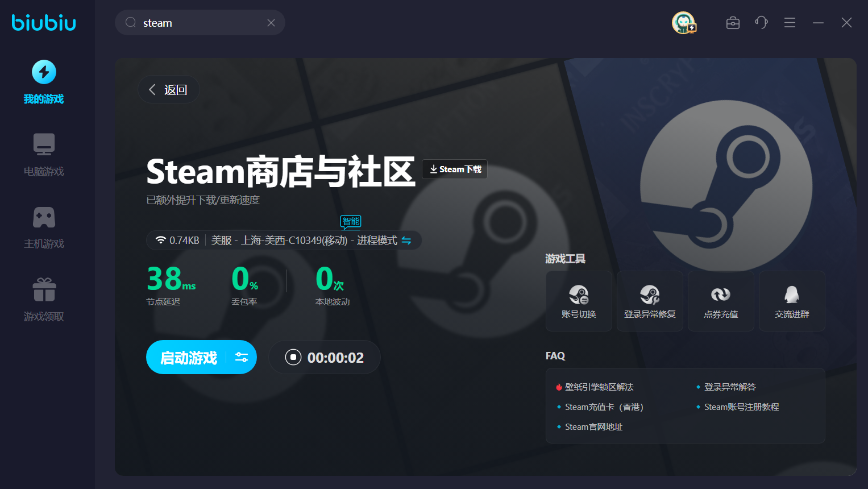The width and height of the screenshot is (868, 489).
Task: Open FAQ link Steam官网地址
Action: click(x=594, y=427)
